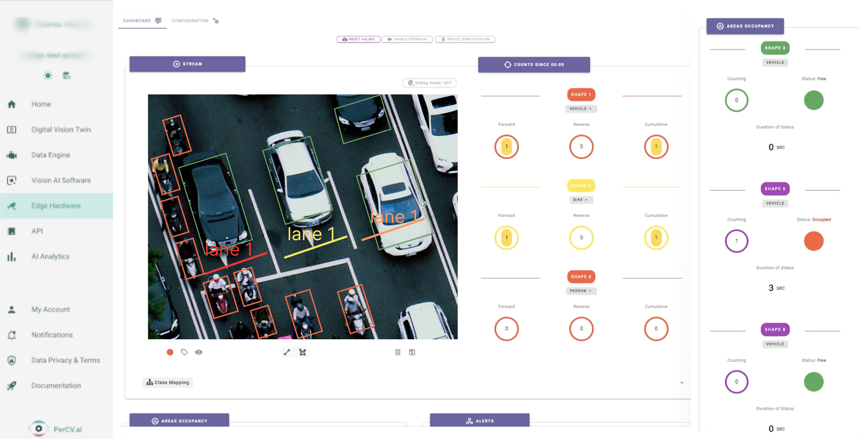Expand the Class Mapping section arrow
This screenshot has height=439, width=868.
point(681,383)
